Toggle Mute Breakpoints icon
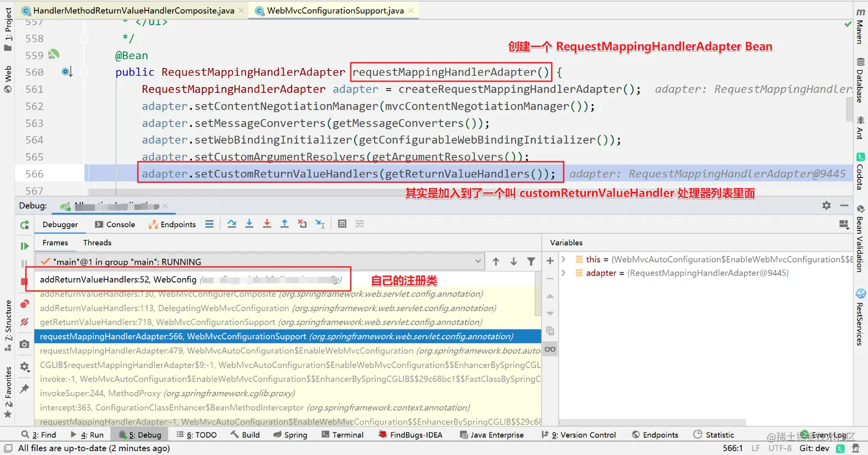Viewport: 868px width, 455px height. click(24, 322)
